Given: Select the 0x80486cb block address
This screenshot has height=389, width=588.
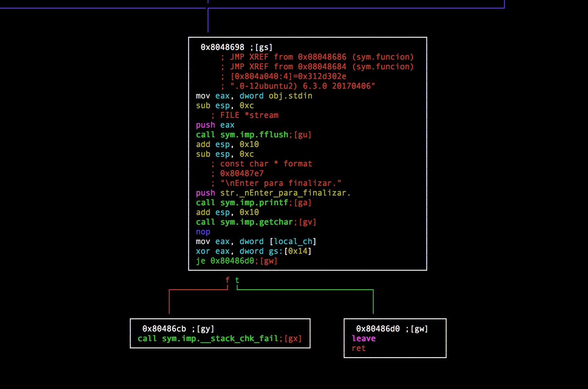Looking at the screenshot, I should [x=164, y=329].
